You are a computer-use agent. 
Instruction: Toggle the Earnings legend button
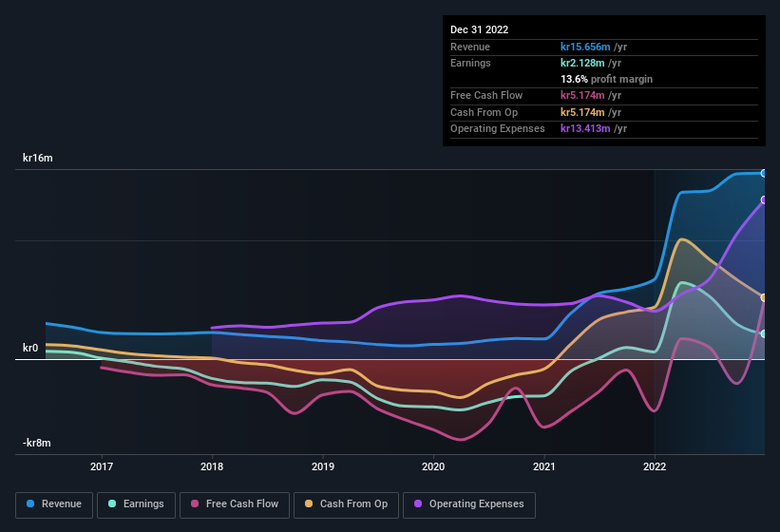click(x=136, y=504)
